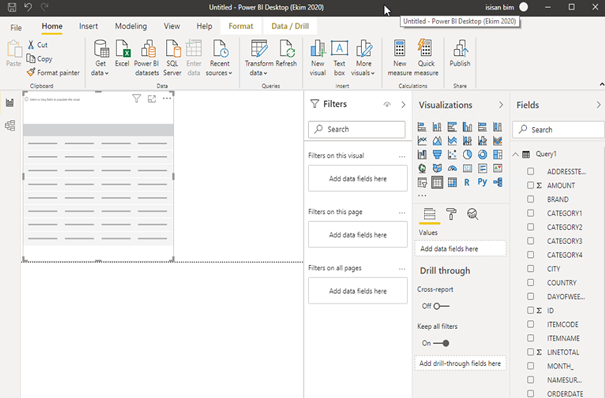Open the File menu
This screenshot has width=605, height=398.
pos(16,27)
